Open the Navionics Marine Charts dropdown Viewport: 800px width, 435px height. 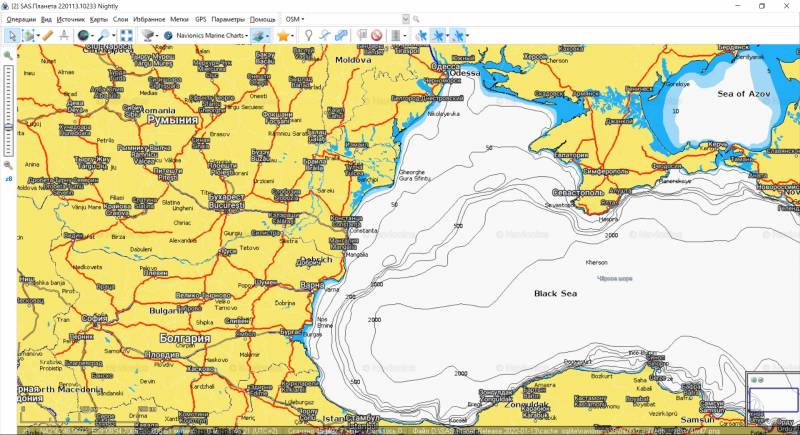210,35
